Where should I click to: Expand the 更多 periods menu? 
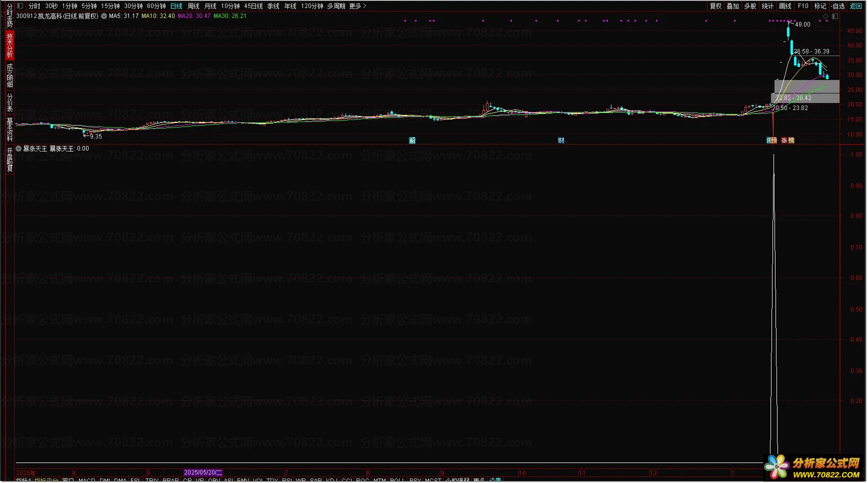pos(357,6)
